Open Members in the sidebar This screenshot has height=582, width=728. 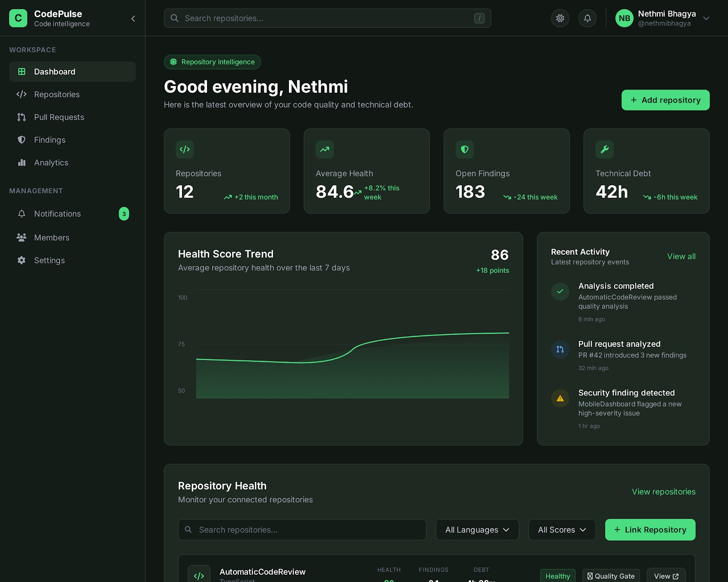pyautogui.click(x=72, y=237)
